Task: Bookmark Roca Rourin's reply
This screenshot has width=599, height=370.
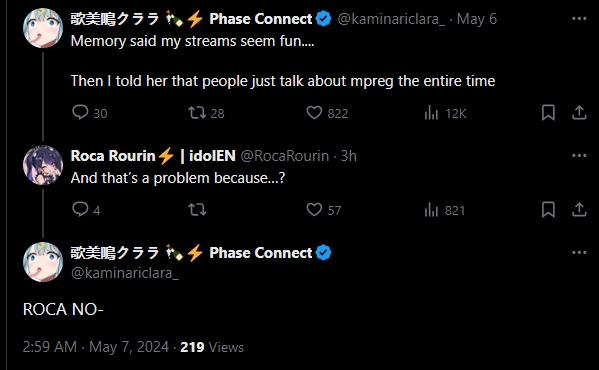Action: (x=548, y=210)
